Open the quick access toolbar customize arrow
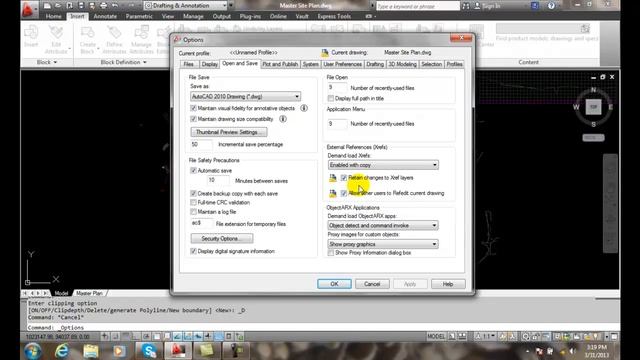The width and height of the screenshot is (640, 360). (x=231, y=6)
